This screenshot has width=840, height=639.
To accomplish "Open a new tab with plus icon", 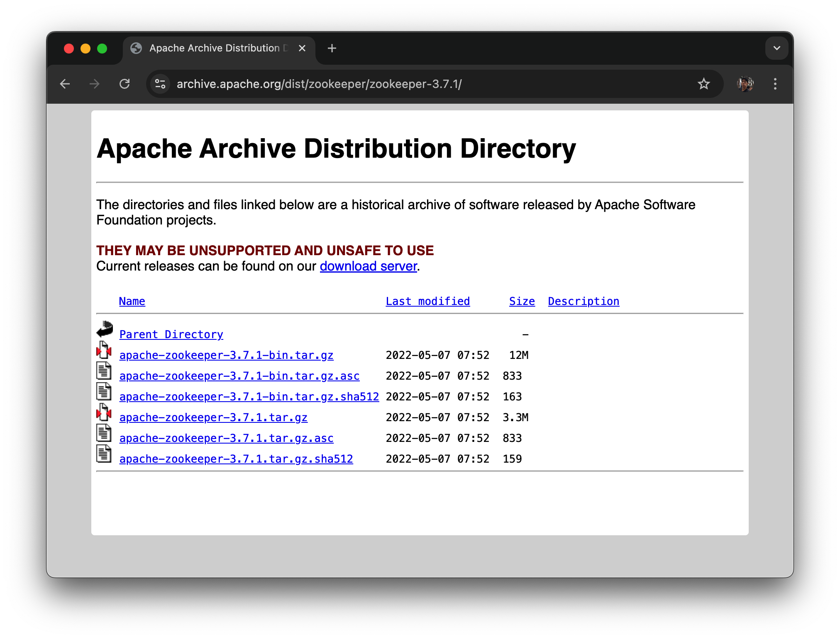I will coord(332,49).
